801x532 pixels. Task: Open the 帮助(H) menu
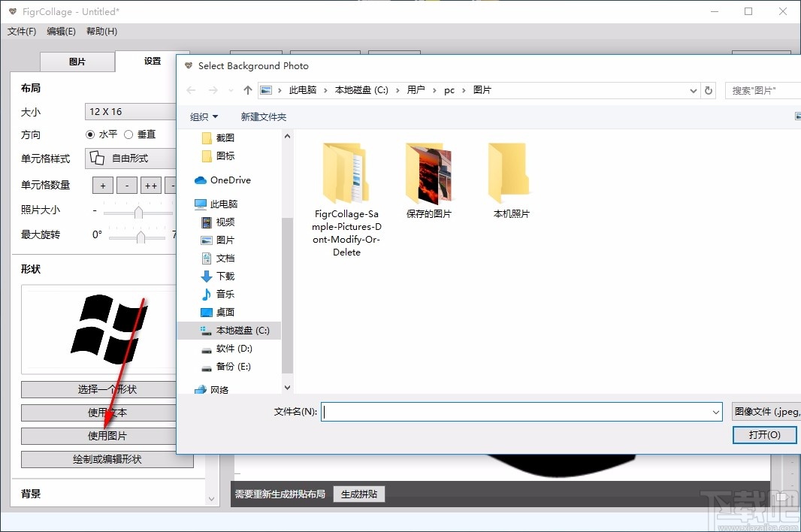101,31
